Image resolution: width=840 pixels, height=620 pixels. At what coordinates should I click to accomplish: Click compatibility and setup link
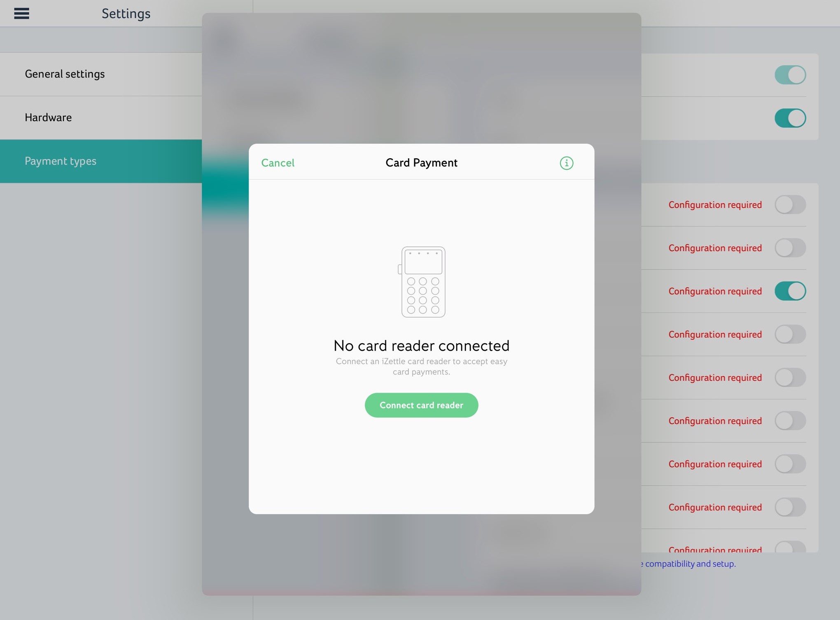coord(690,564)
